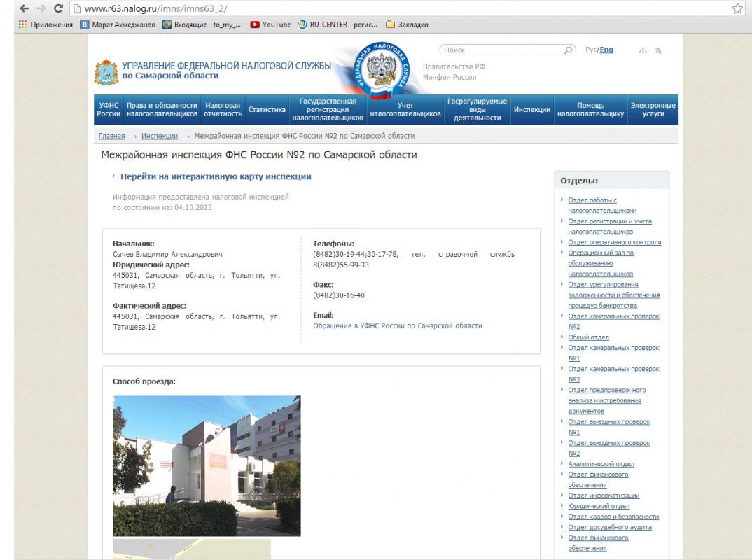Select Электронные услуги in the navigation bar
The width and height of the screenshot is (752, 560).
click(653, 110)
